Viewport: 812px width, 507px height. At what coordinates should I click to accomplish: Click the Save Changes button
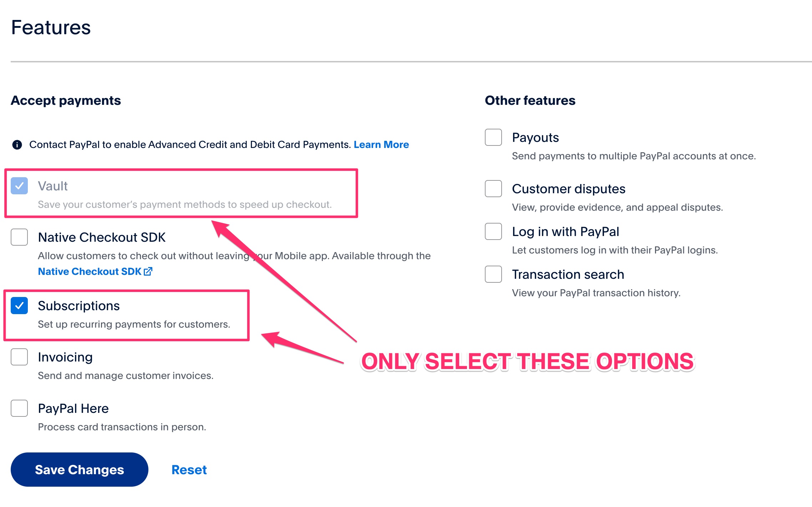[x=79, y=470]
